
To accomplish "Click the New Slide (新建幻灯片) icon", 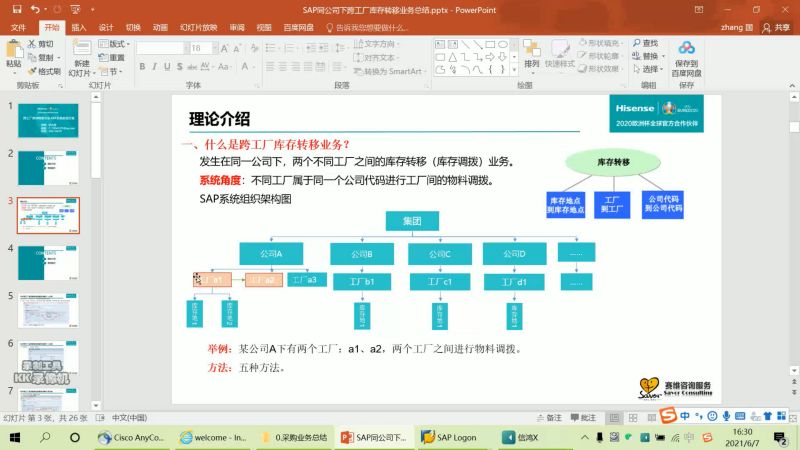I will (82, 48).
